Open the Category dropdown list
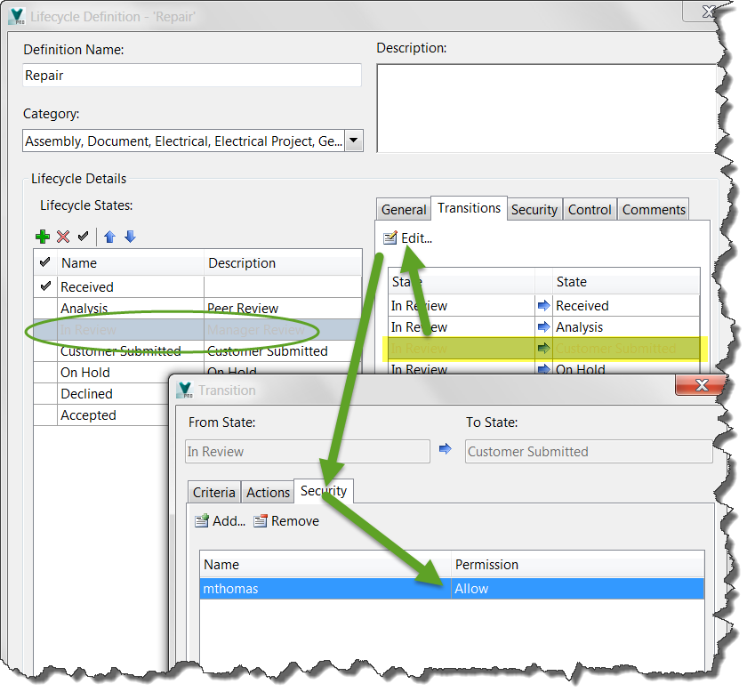The image size is (755, 700). 353,141
